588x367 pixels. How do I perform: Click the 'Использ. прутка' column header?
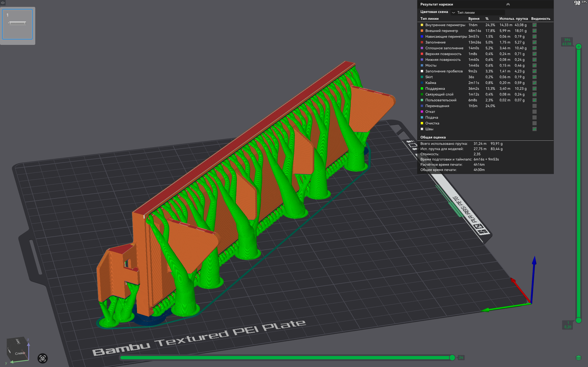(x=513, y=19)
